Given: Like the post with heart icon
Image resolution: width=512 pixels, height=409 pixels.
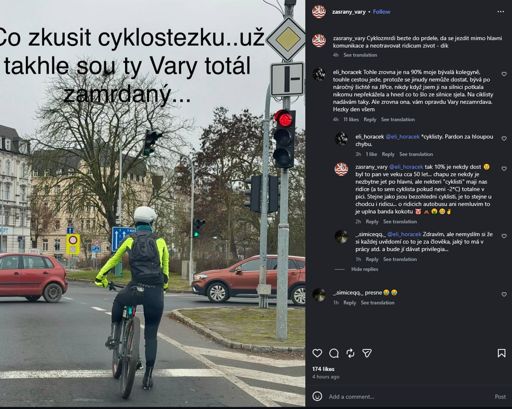Looking at the screenshot, I should click(x=317, y=353).
